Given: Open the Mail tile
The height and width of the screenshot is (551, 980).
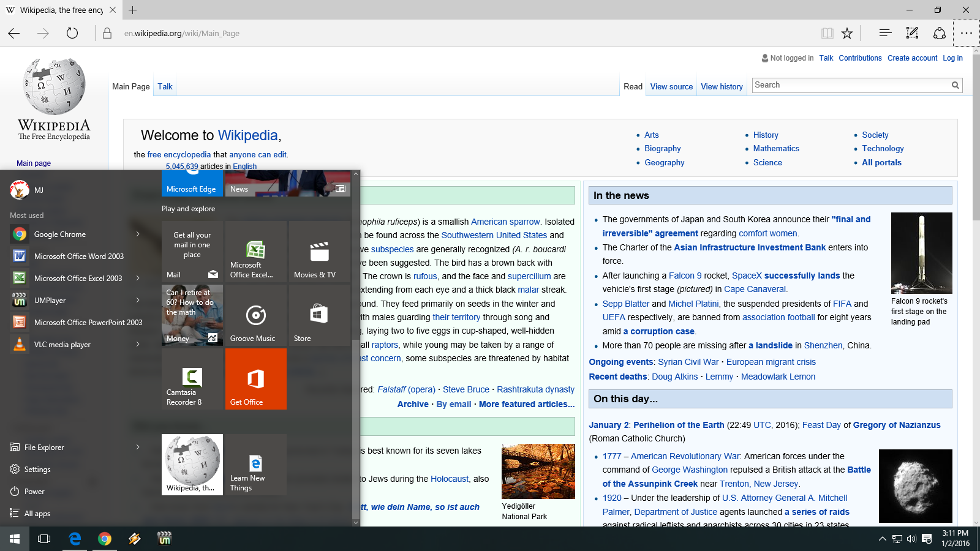Looking at the screenshot, I should pyautogui.click(x=192, y=252).
